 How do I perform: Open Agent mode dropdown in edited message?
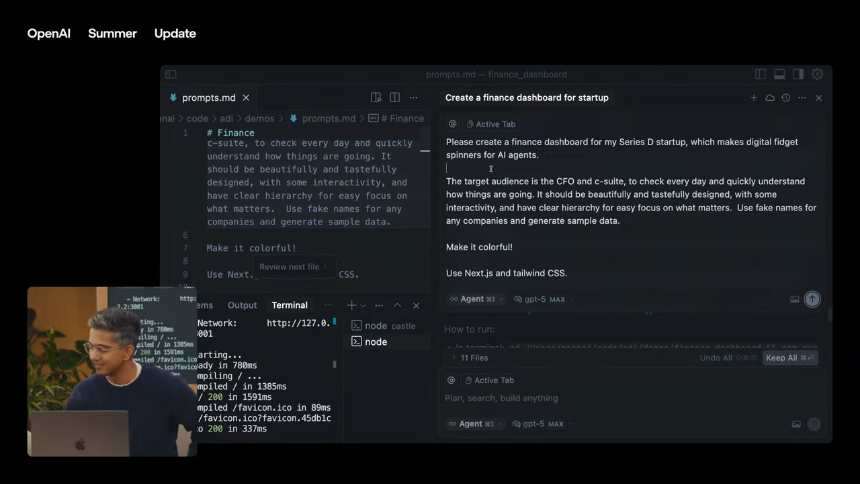pos(476,299)
